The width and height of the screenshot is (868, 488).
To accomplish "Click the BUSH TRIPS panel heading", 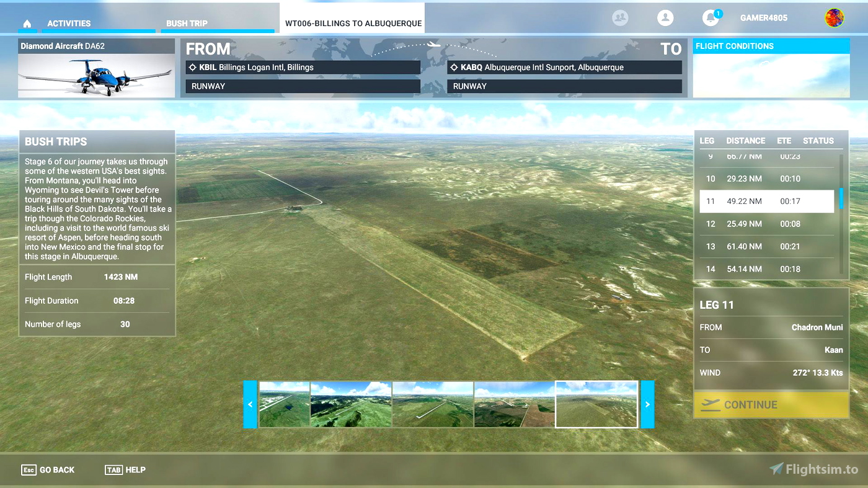I will pyautogui.click(x=56, y=141).
